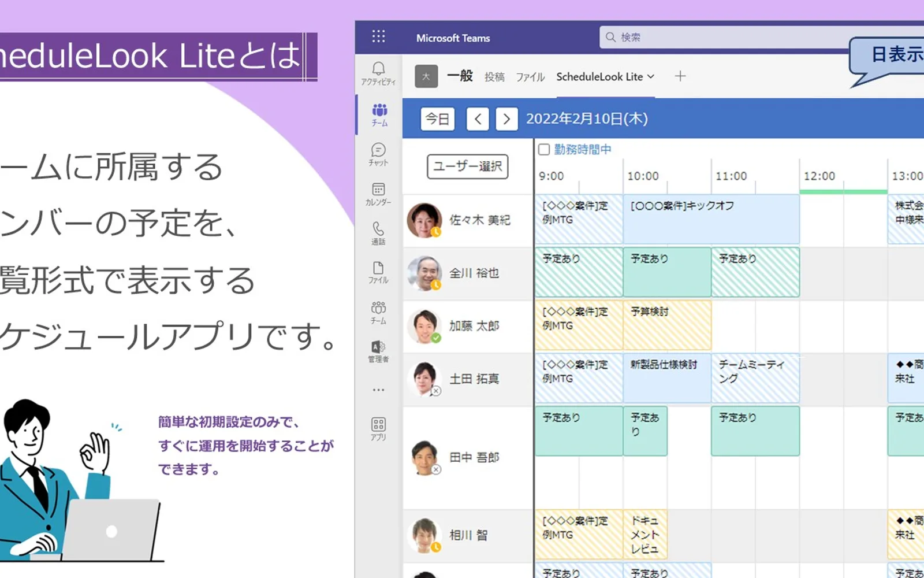Image resolution: width=924 pixels, height=578 pixels.
Task: Select 土田 拓真 profile photo
Action: coord(424,379)
